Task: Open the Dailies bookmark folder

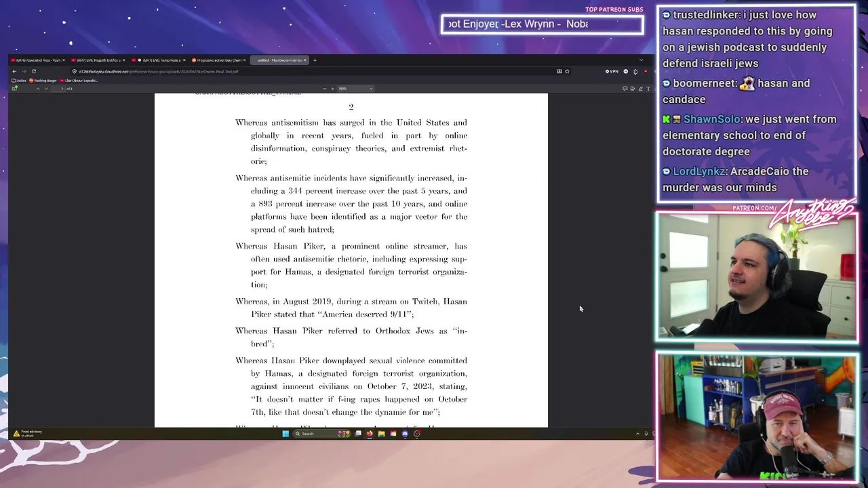Action: pos(19,81)
